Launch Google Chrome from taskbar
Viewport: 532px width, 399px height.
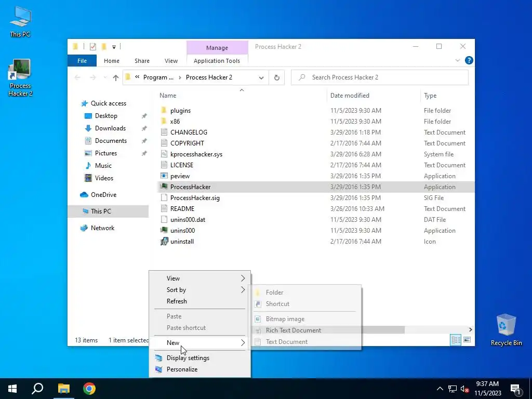[x=89, y=389]
